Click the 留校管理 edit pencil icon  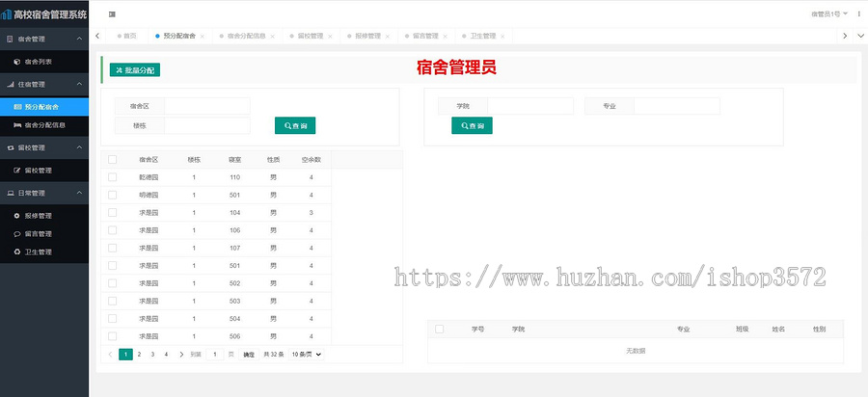point(17,171)
